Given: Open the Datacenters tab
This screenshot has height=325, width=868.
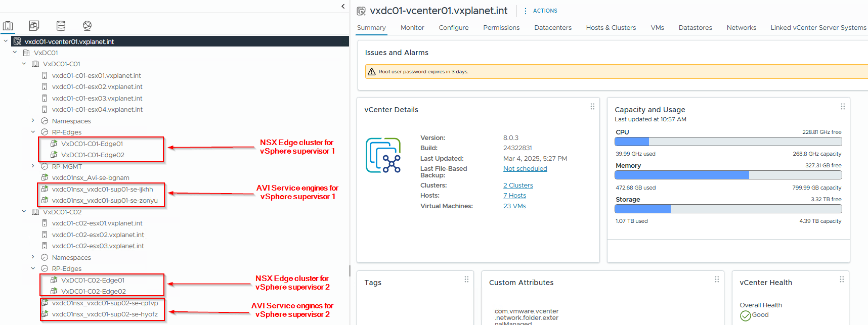Looking at the screenshot, I should 553,28.
